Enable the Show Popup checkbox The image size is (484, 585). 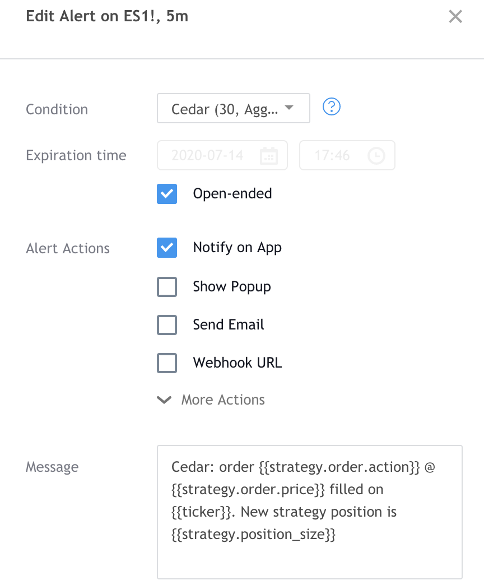[x=167, y=287]
